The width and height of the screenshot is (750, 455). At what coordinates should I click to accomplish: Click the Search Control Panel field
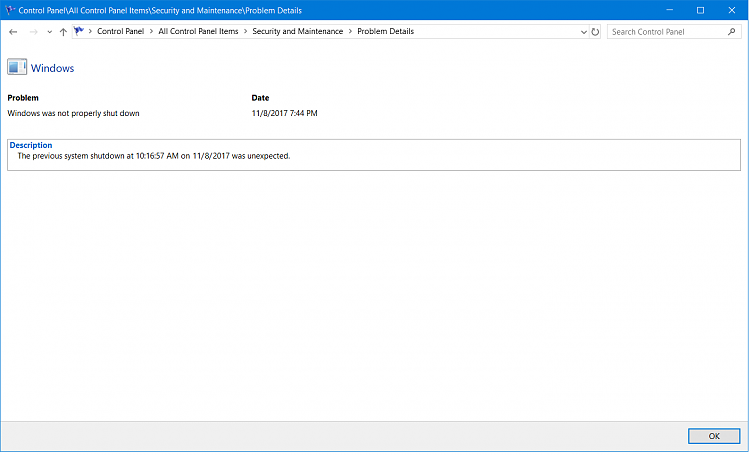pos(674,32)
